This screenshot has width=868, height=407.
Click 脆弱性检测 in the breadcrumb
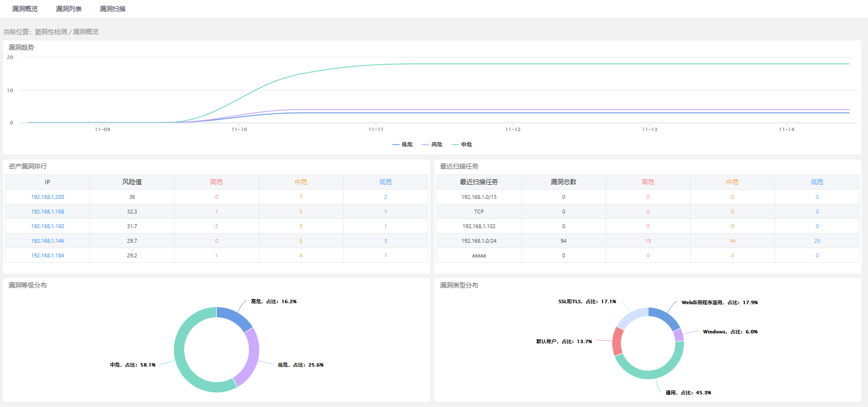click(x=51, y=32)
